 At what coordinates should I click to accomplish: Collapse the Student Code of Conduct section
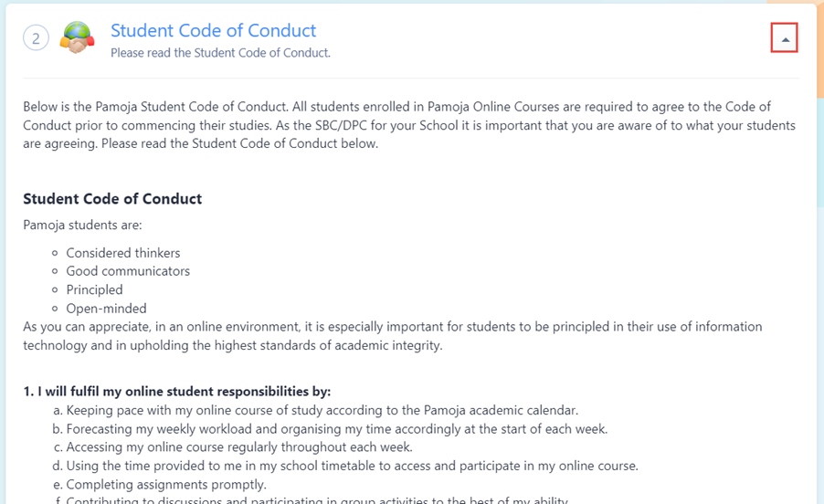point(784,38)
